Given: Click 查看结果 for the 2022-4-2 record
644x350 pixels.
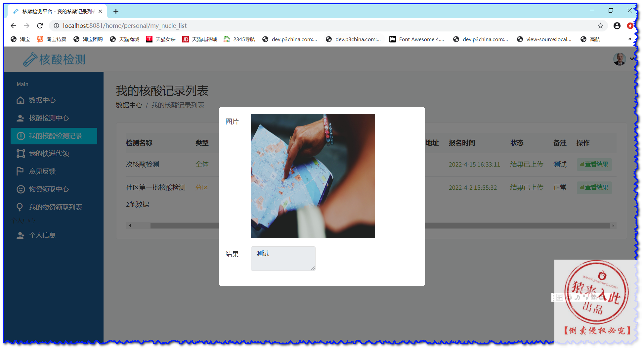Looking at the screenshot, I should pyautogui.click(x=594, y=187).
